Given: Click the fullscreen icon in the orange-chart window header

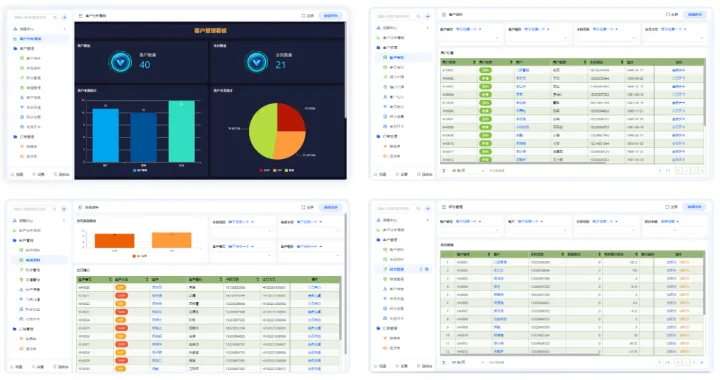Looking at the screenshot, I should pyautogui.click(x=304, y=207).
